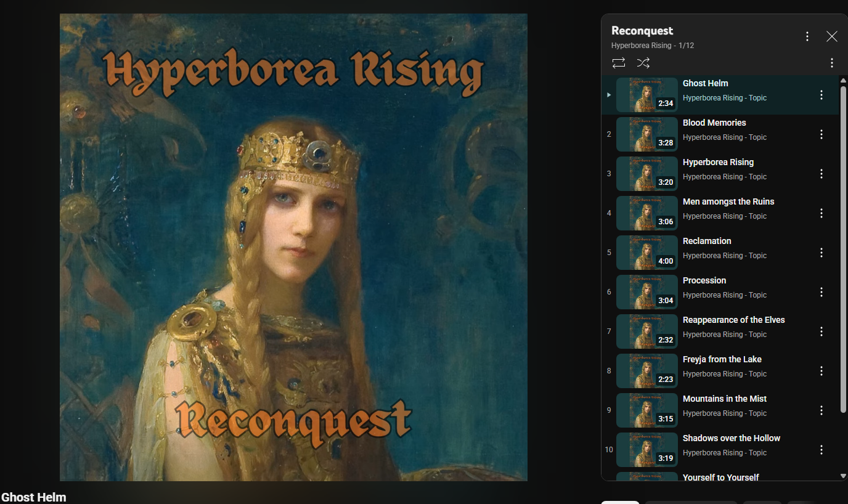Play track 3 Hyperborea Rising thumbnail
848x504 pixels.
647,174
